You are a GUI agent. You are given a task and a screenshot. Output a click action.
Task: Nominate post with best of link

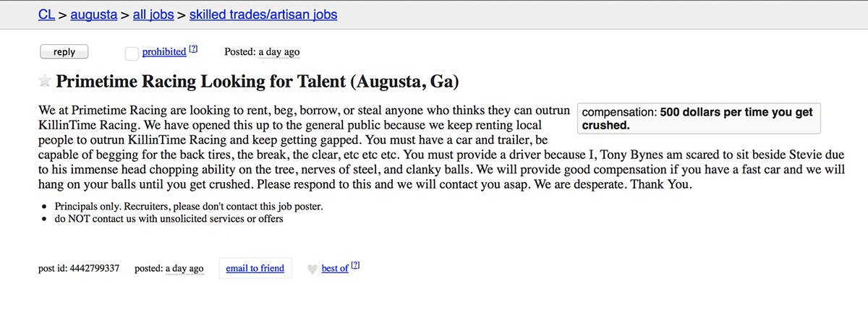(x=335, y=268)
